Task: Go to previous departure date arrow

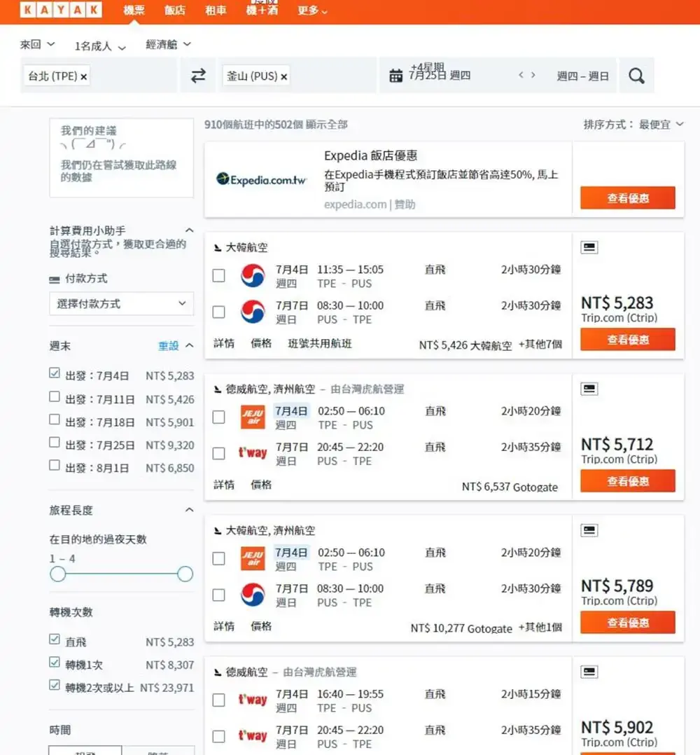Action: (x=521, y=75)
